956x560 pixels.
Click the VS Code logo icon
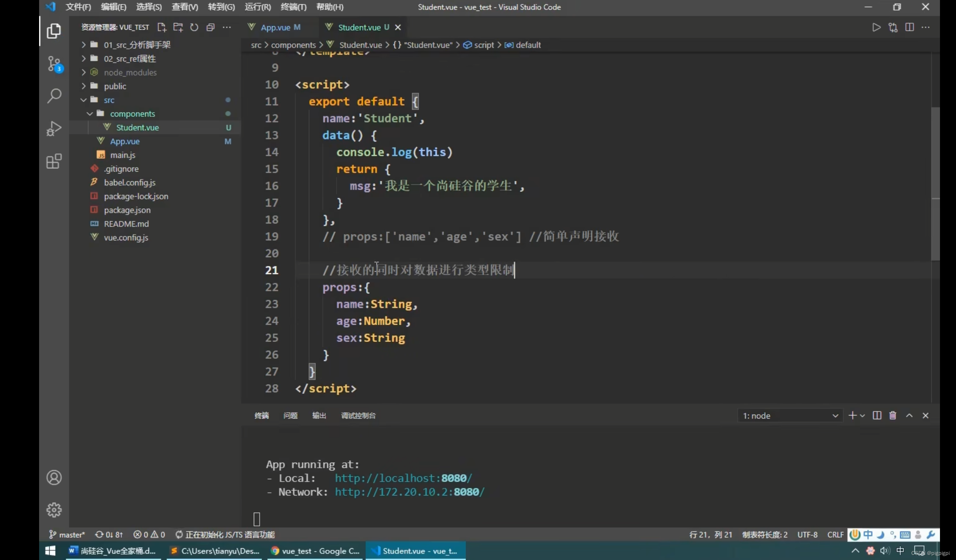click(x=50, y=7)
